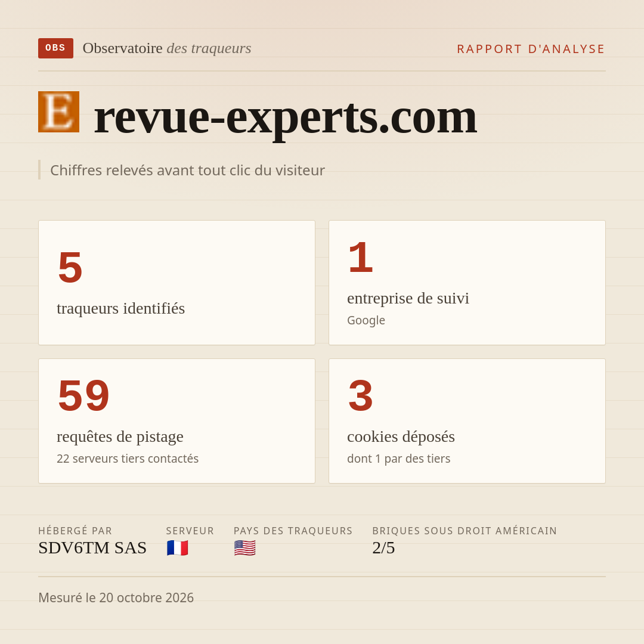This screenshot has width=644, height=644.
Task: Open the Observatoire des traqueurs title
Action: coord(167,48)
